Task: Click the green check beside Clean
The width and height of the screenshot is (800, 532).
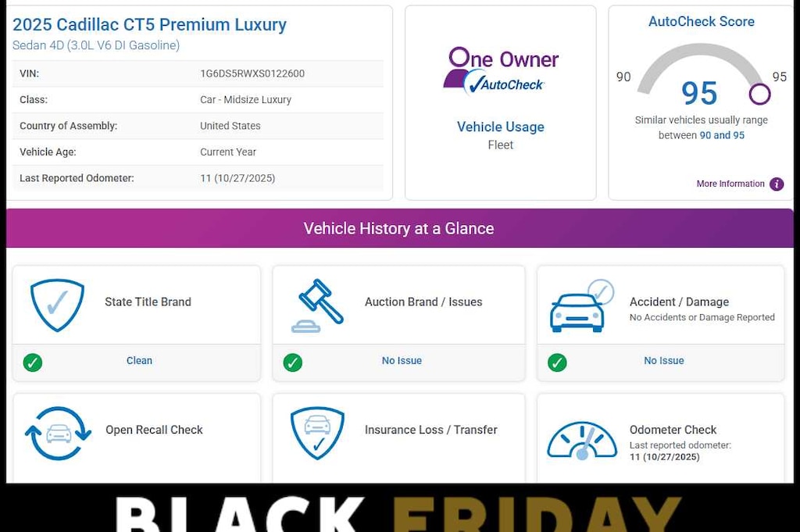Action: coord(33,362)
